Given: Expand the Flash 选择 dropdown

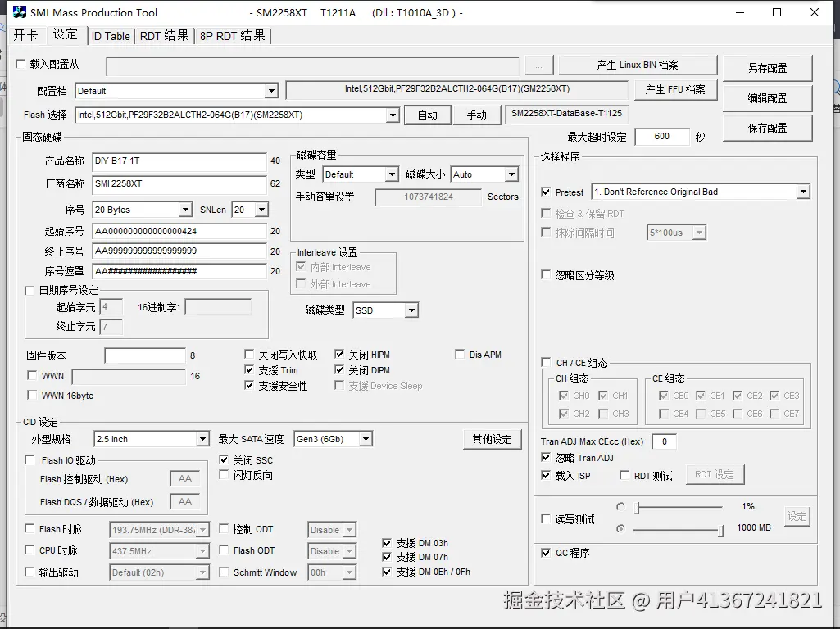Looking at the screenshot, I should point(393,115).
